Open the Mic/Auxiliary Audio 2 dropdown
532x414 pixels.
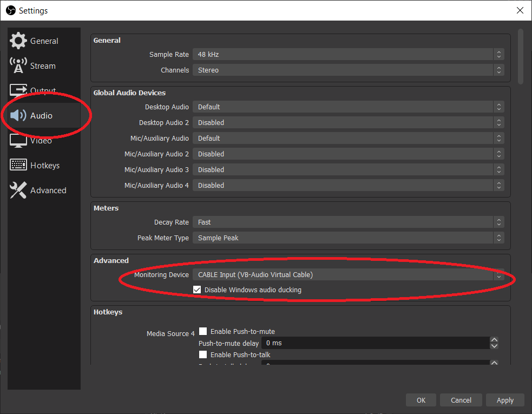point(348,154)
